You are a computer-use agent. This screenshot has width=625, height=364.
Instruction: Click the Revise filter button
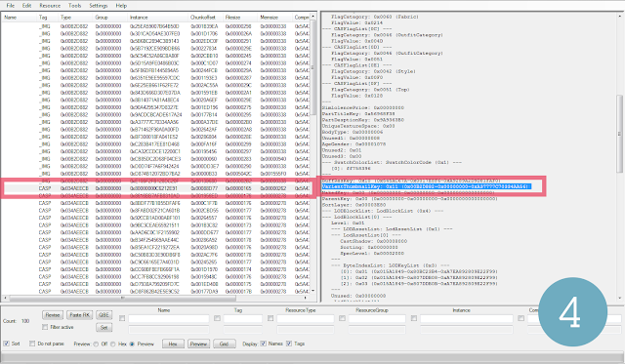tap(53, 315)
